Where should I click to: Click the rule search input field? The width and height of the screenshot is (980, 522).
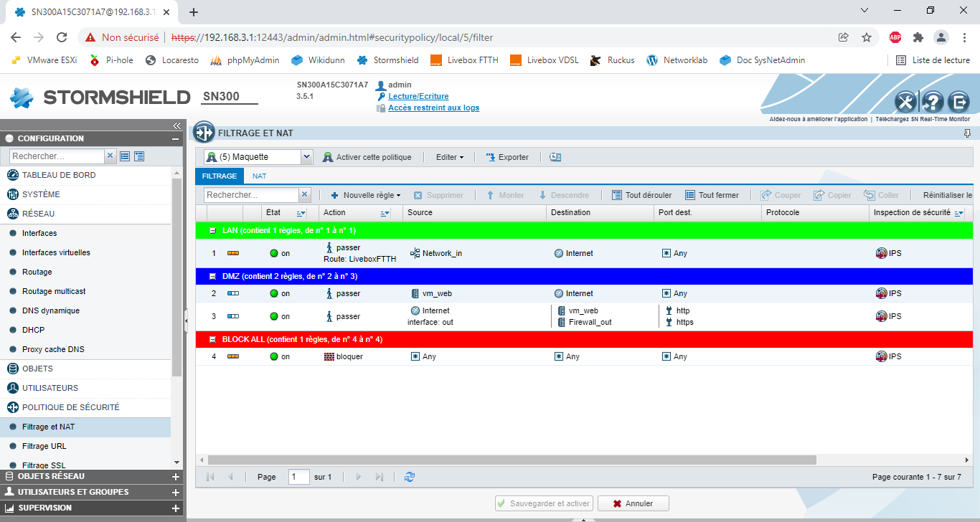click(252, 195)
